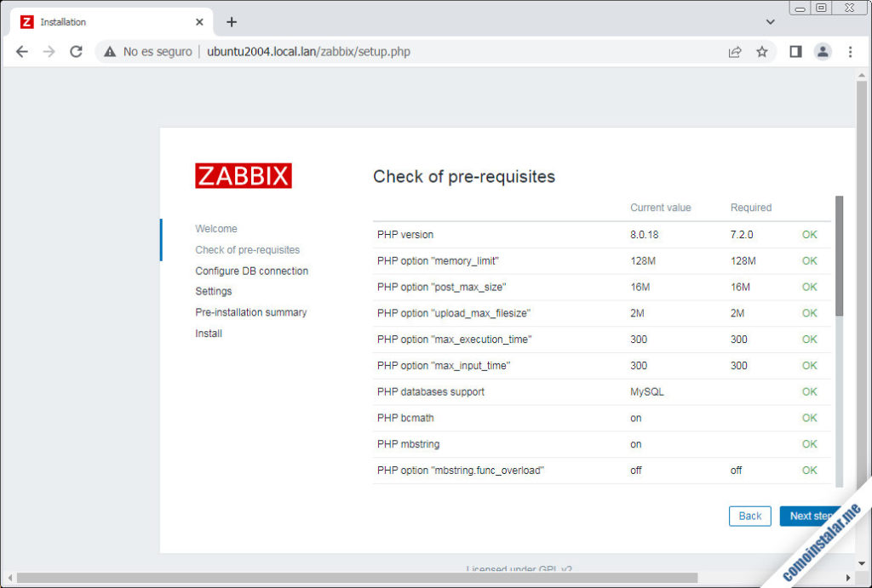Screen dimensions: 872x588
Task: Click the 'Configure DB connection' step
Action: pos(251,270)
